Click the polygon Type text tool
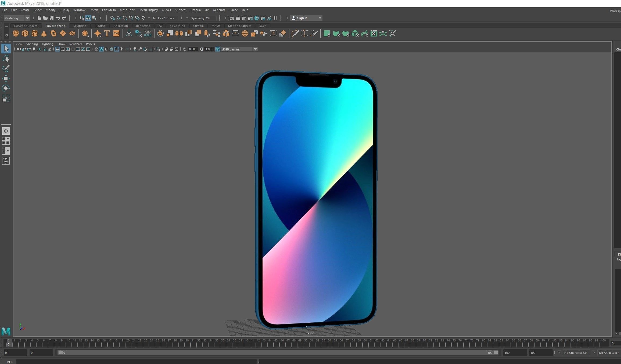The image size is (621, 364). [107, 33]
